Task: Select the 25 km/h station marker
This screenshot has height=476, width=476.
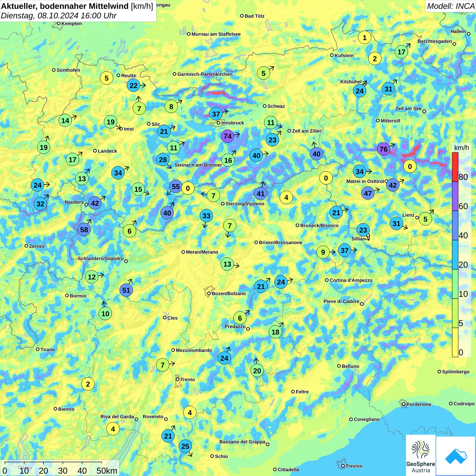Action: click(185, 446)
